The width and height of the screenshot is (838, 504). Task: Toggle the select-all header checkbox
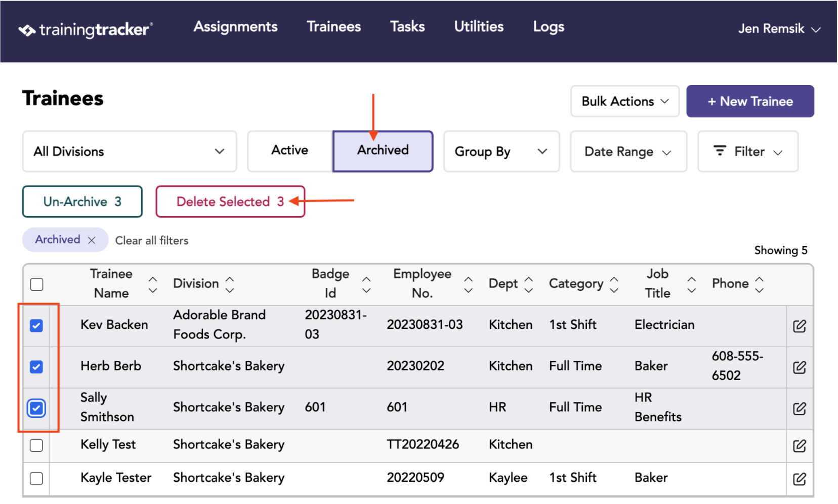[36, 284]
